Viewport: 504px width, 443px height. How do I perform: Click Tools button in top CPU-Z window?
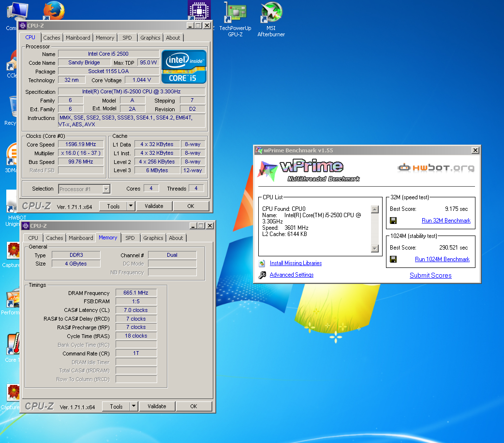coord(113,206)
